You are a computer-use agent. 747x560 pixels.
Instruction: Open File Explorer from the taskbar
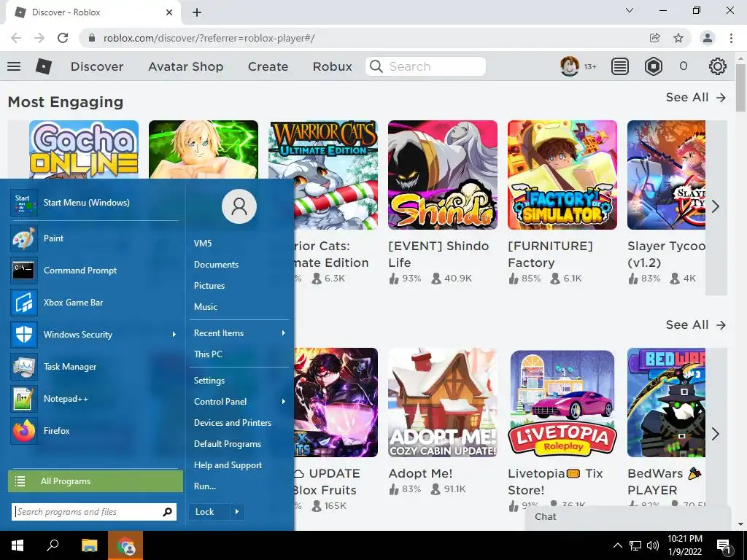(89, 545)
